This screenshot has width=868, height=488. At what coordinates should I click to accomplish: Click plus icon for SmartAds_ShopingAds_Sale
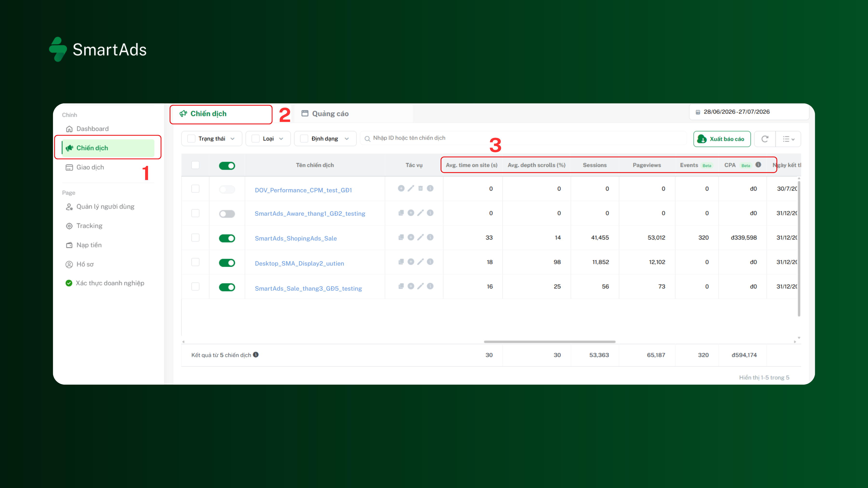(411, 237)
